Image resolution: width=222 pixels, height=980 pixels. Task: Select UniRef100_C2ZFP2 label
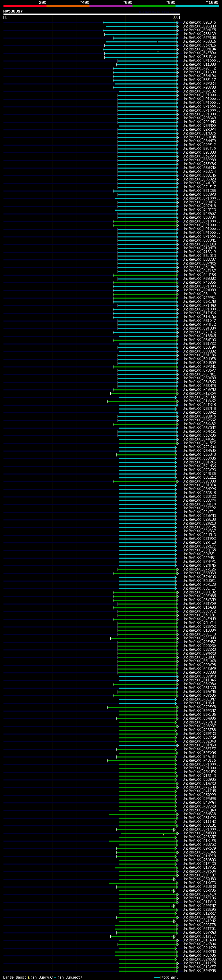coord(199,508)
